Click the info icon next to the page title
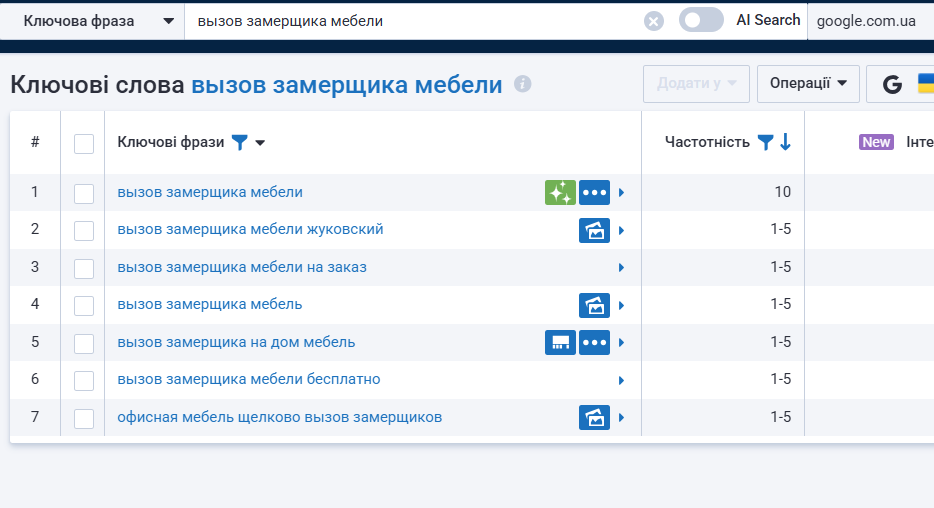This screenshot has height=508, width=934. pyautogui.click(x=522, y=85)
